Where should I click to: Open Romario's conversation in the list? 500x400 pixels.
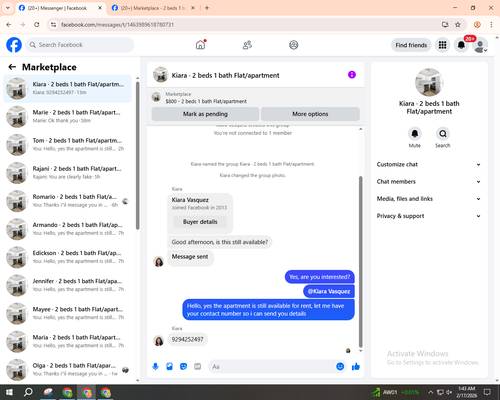pos(67,201)
